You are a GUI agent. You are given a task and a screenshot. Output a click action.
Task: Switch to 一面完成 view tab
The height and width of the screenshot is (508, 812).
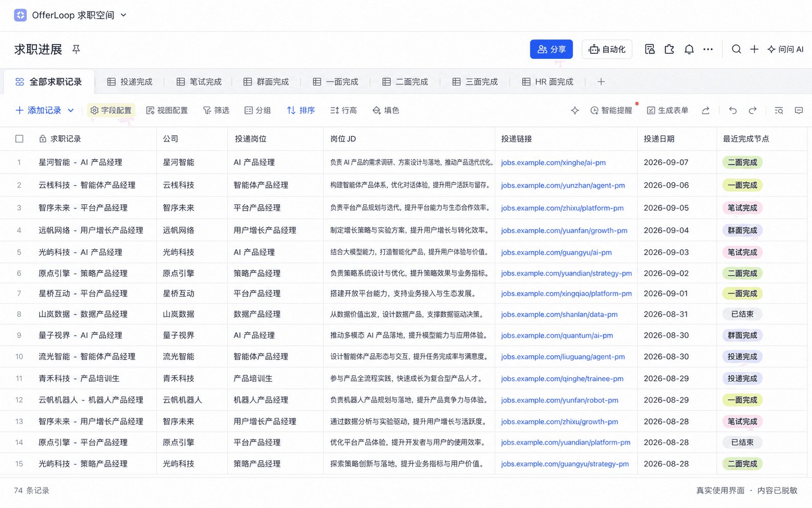pyautogui.click(x=336, y=82)
